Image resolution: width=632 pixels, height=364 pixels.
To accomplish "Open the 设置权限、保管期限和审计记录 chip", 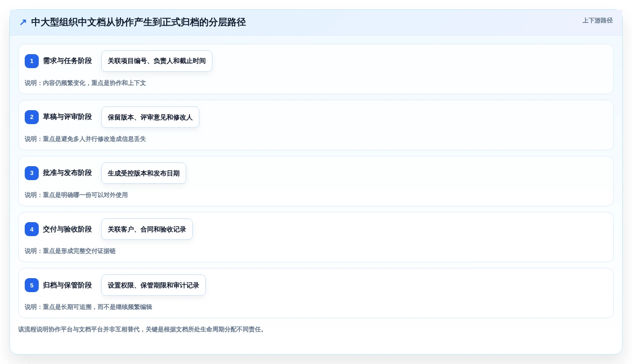I will point(154,285).
